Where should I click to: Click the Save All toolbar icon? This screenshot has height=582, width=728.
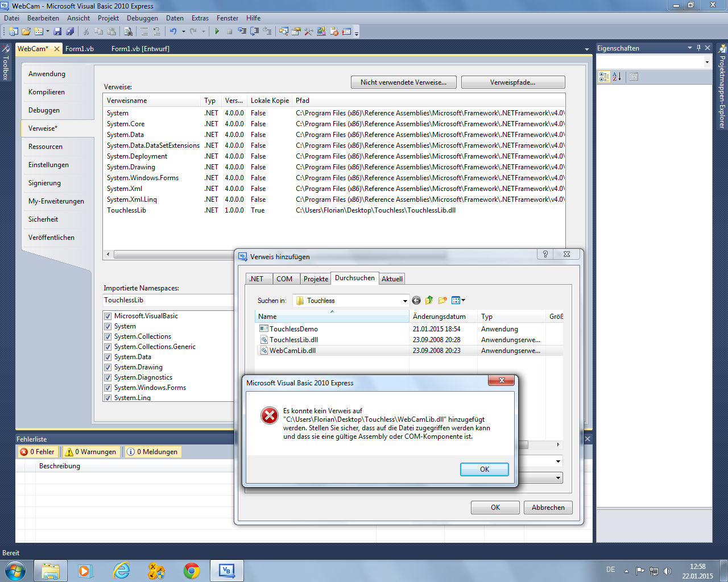70,31
